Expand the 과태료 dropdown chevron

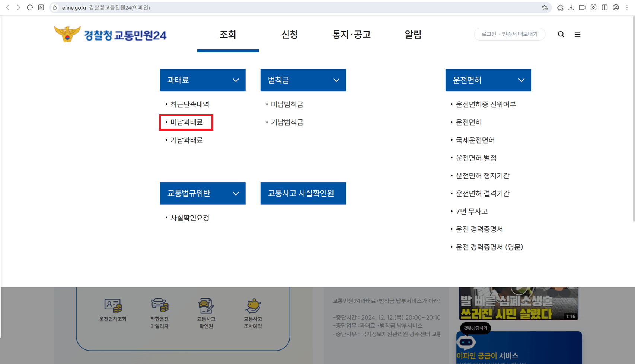click(x=236, y=80)
